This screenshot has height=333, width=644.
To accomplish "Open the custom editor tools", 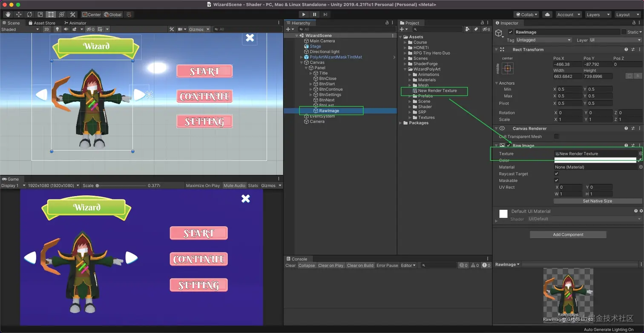I will pos(72,14).
